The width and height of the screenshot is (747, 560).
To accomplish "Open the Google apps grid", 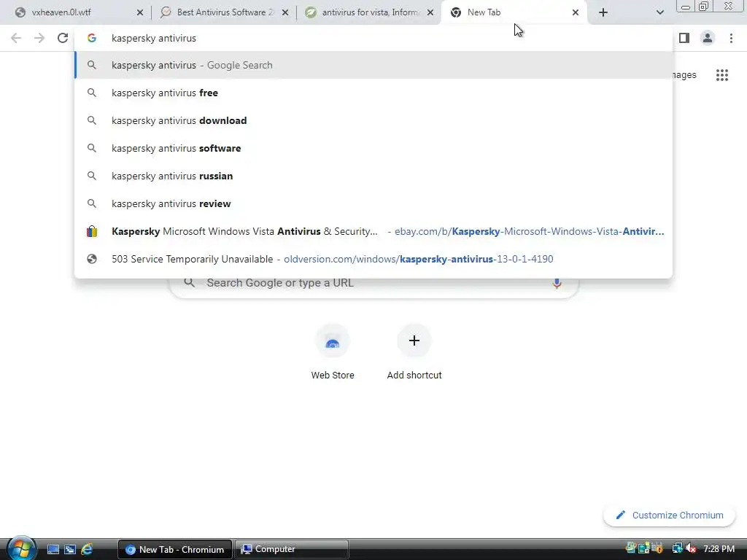I will [721, 75].
